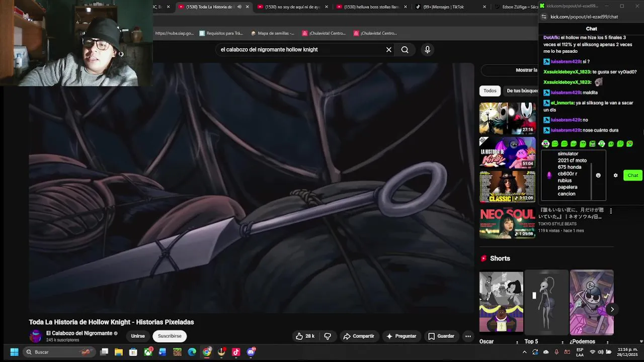
Task: Insert the last heart-eyes emote in chat
Action: tap(629, 144)
